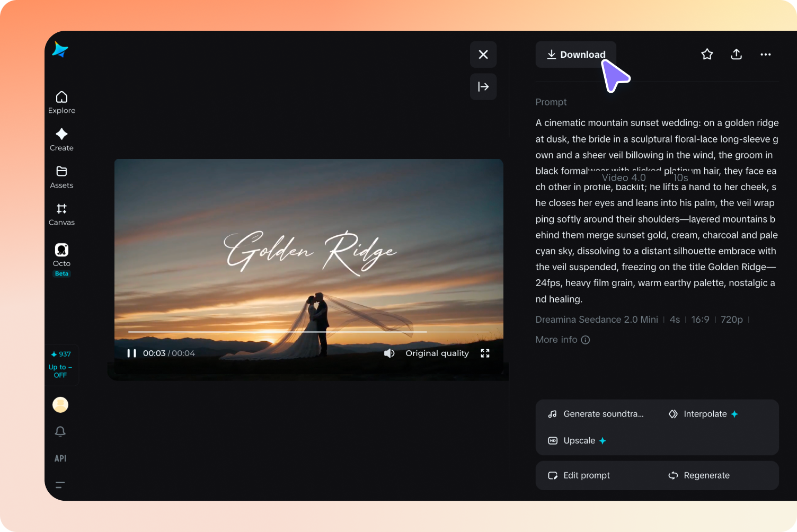797x532 pixels.
Task: Click the Dreamina Seedance 2.0 Mini label
Action: tap(597, 320)
